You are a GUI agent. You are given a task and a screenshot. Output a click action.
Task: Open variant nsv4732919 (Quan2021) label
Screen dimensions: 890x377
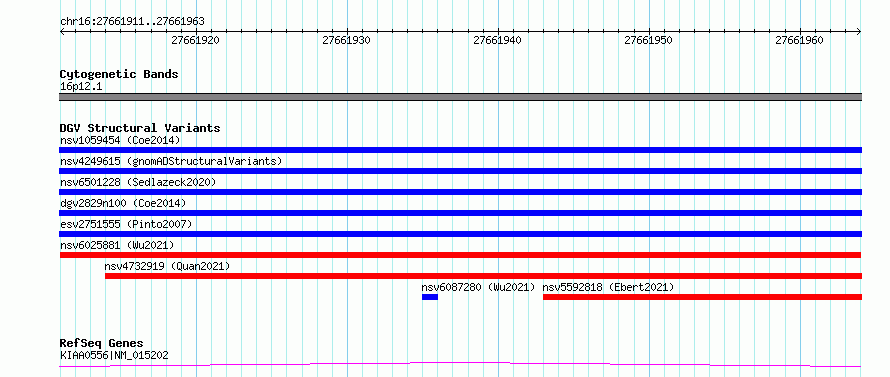pos(167,266)
